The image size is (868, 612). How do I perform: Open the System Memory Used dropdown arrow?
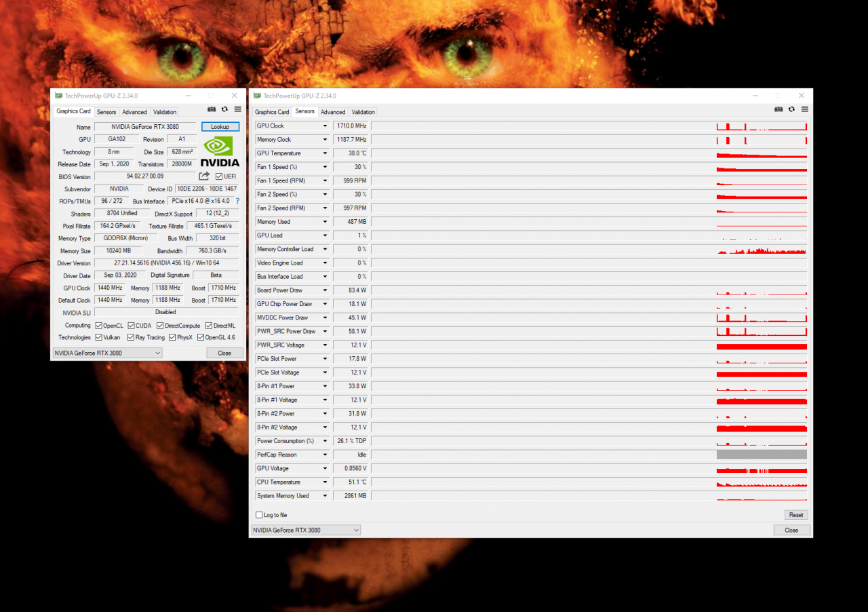click(325, 496)
